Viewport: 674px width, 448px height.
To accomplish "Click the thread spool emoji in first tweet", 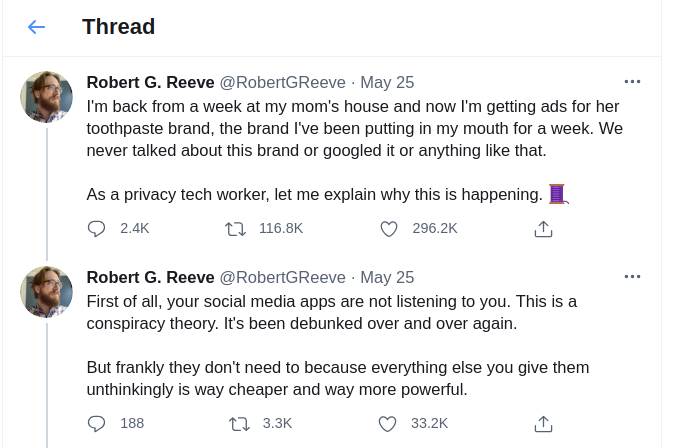I will 558,194.
